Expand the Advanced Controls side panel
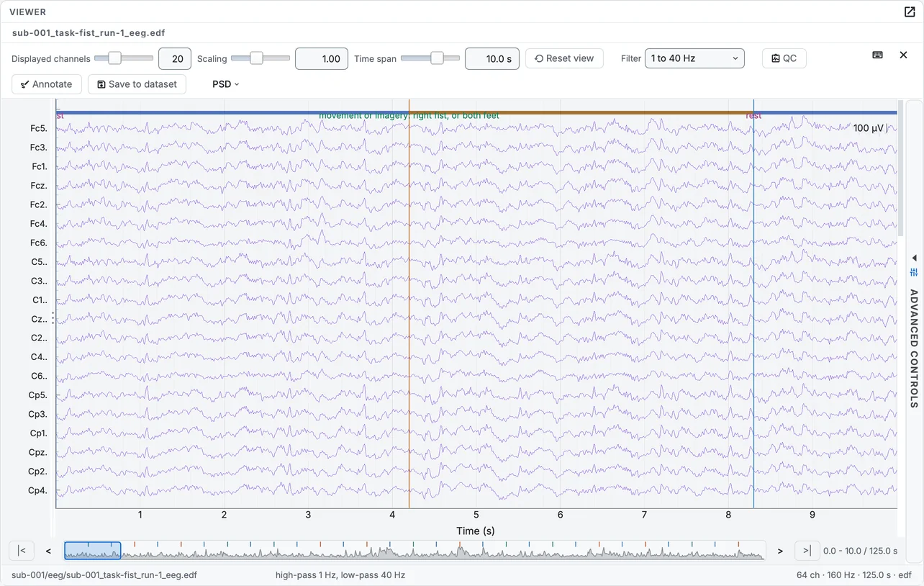This screenshot has height=586, width=924. click(x=914, y=331)
